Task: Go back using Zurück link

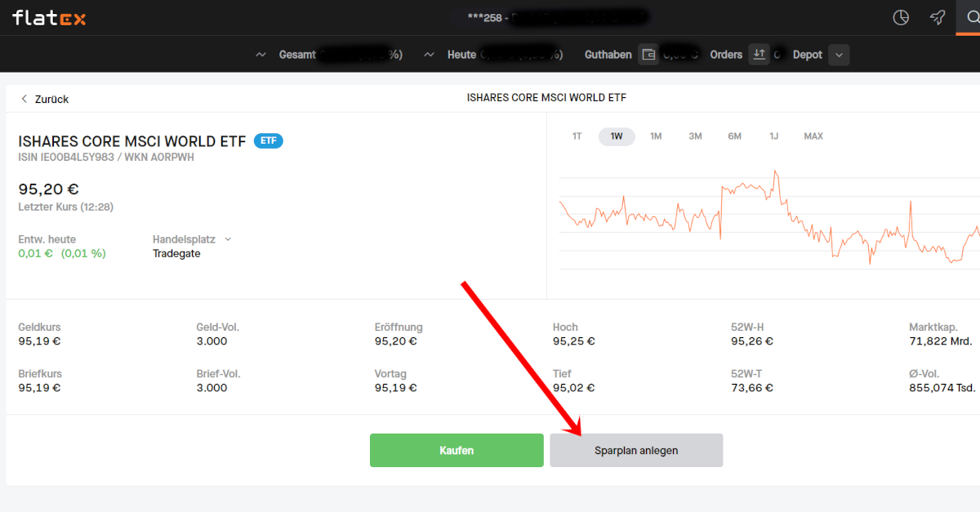Action: [45, 99]
